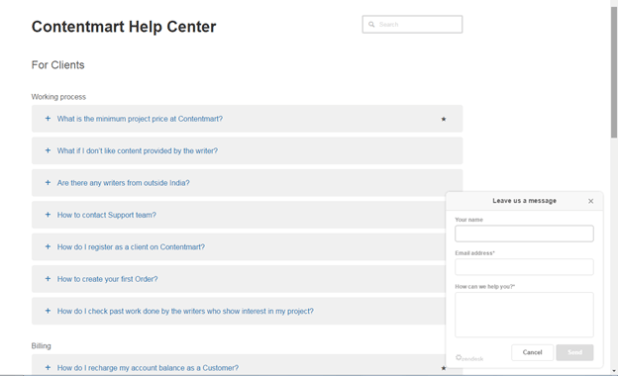Image resolution: width=618 pixels, height=376 pixels.
Task: Click the Zendesk logo in widget
Action: pyautogui.click(x=469, y=358)
